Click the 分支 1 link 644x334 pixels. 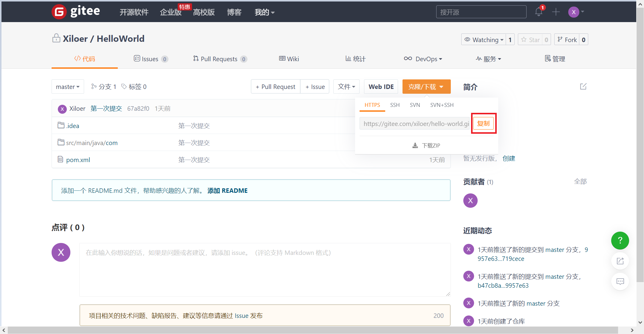[103, 87]
